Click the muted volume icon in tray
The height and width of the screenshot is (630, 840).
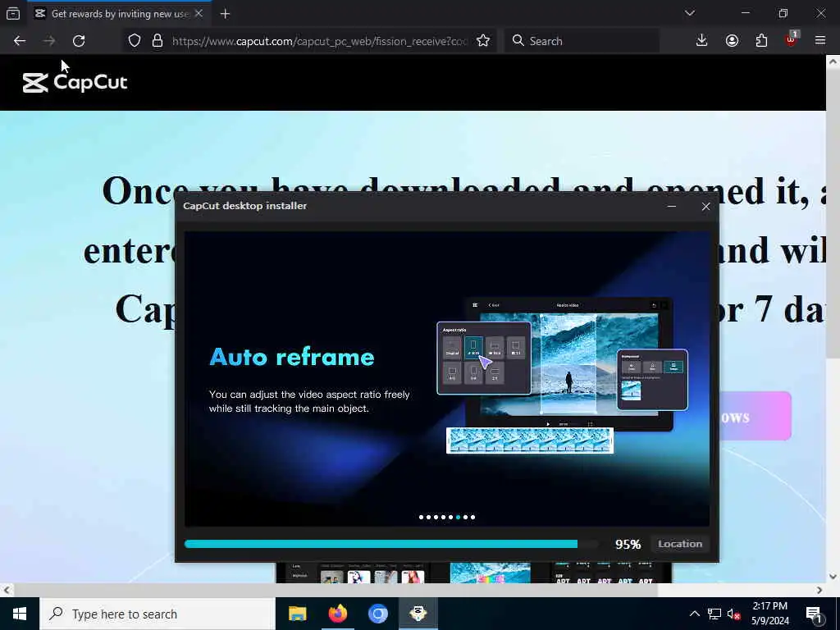point(734,614)
